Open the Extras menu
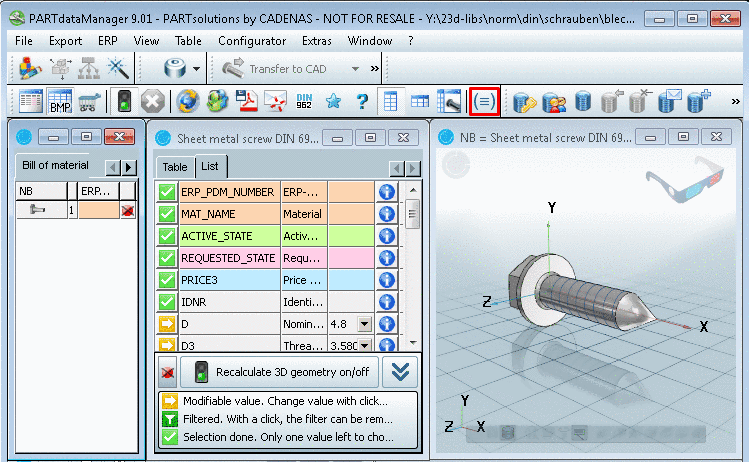Image resolution: width=749 pixels, height=462 pixels. (317, 41)
